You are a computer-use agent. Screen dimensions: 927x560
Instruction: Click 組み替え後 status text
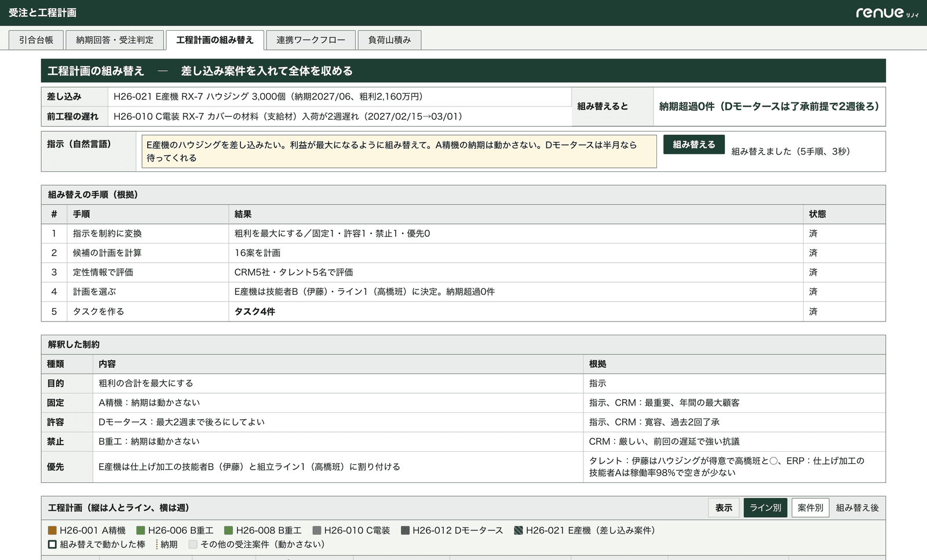(857, 508)
